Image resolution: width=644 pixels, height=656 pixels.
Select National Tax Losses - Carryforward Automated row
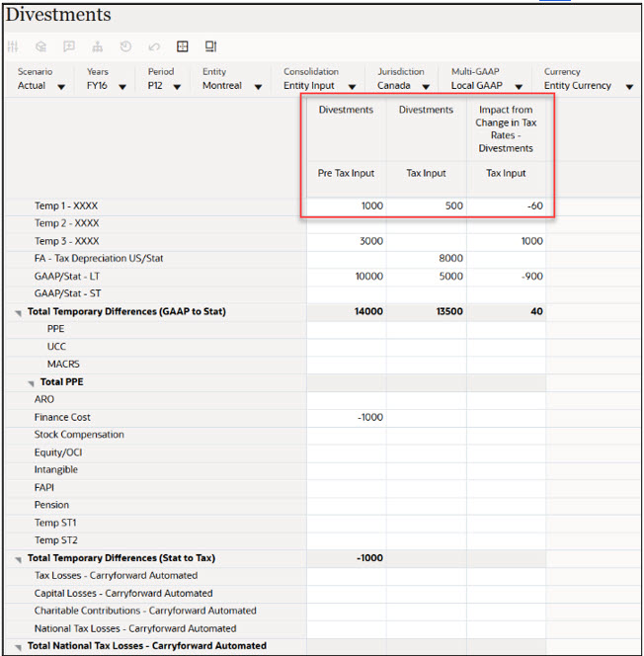pos(135,628)
